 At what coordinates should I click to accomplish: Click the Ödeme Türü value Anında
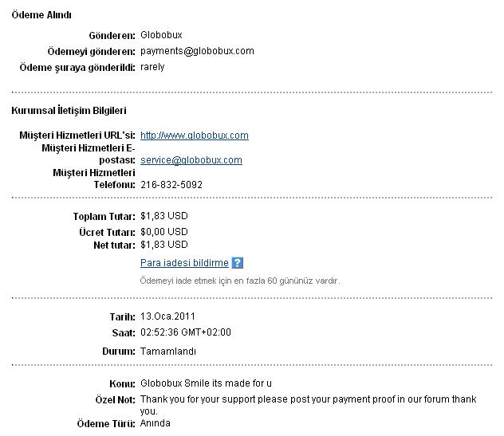coord(155,423)
